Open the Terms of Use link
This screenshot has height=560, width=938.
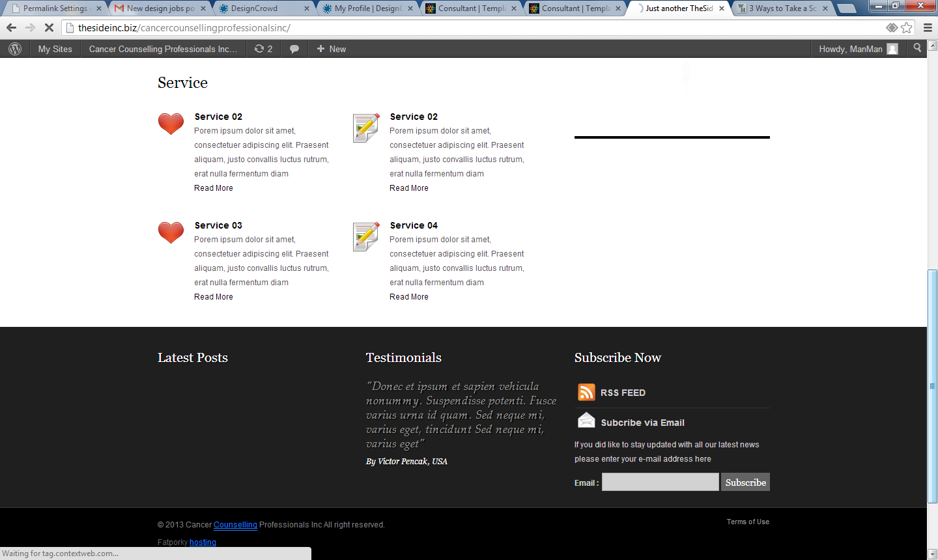[748, 522]
